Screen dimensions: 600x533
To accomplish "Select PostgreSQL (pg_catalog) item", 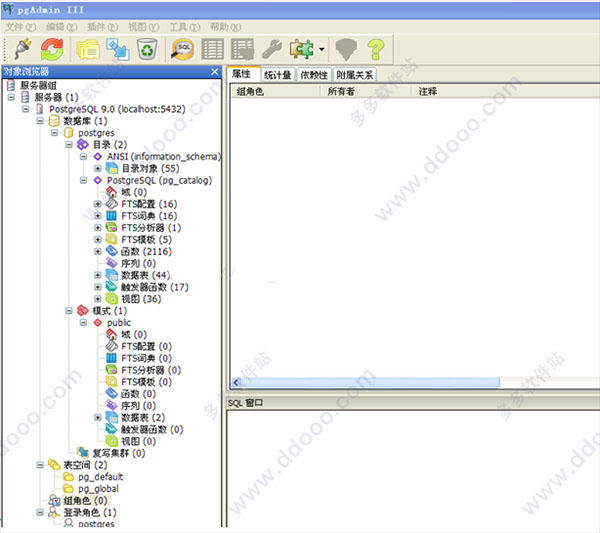I will point(159,180).
